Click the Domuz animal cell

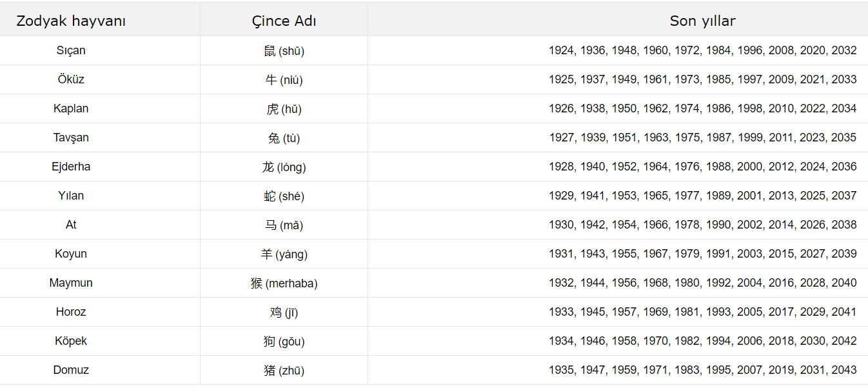pos(71,370)
